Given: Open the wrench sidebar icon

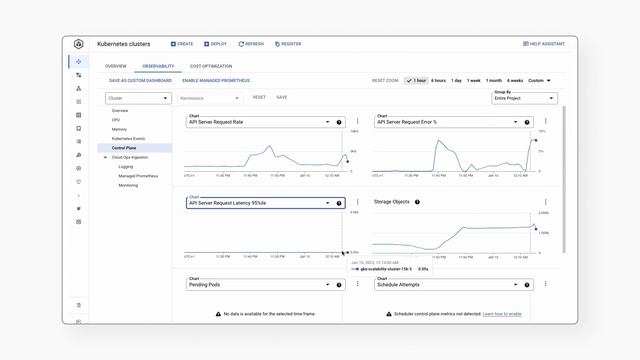Looking at the screenshot, I should point(78,155).
